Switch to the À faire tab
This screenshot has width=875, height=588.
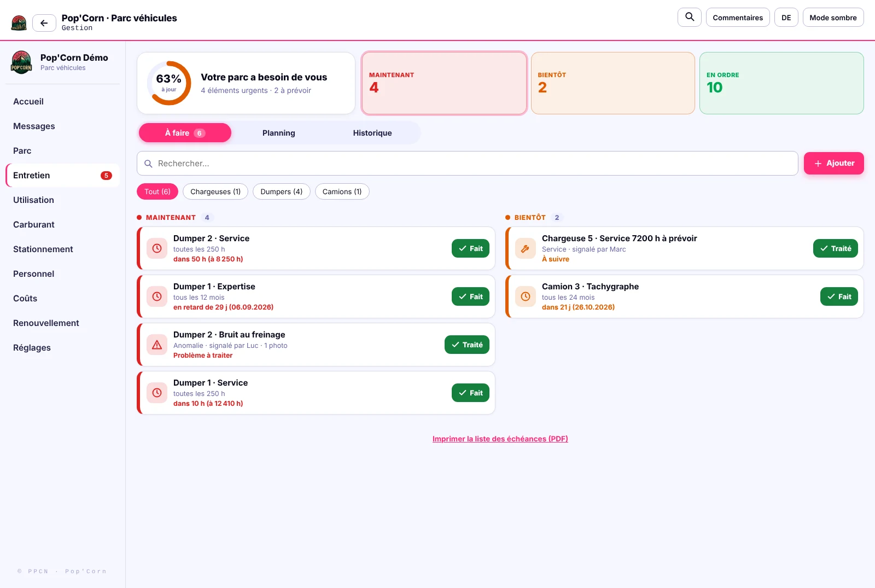[185, 133]
